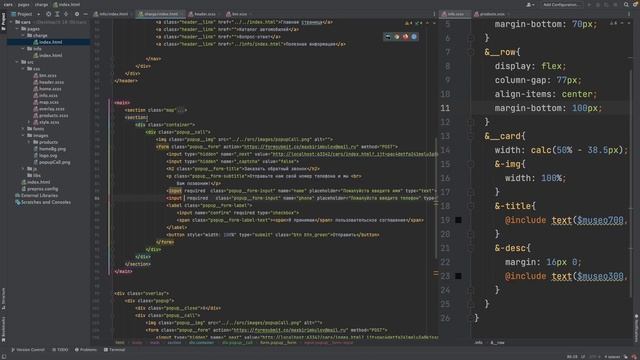Click next highlighted error arrow in HTML editor
Image resolution: width=640 pixels, height=360 pixels.
coord(433,23)
